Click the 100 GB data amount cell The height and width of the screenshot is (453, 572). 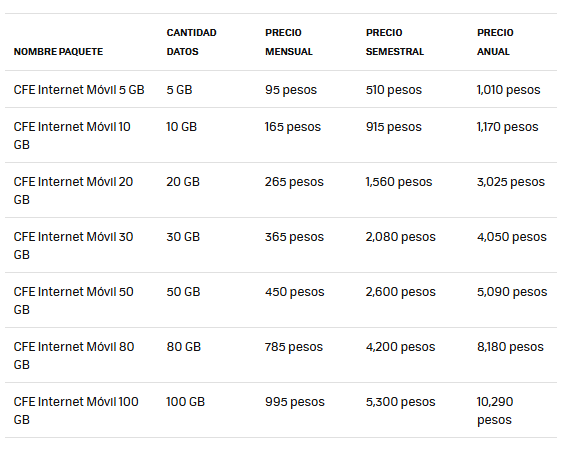coord(186,402)
